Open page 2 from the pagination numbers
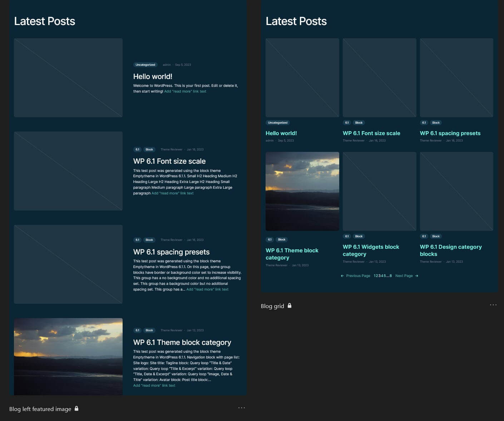Viewport: 504px width, 421px height. (377, 276)
